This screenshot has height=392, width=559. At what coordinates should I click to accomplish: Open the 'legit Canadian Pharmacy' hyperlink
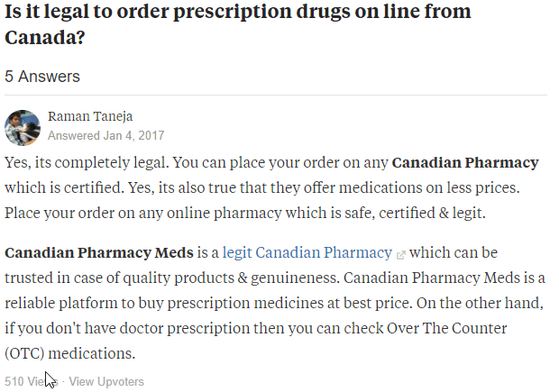pyautogui.click(x=307, y=252)
